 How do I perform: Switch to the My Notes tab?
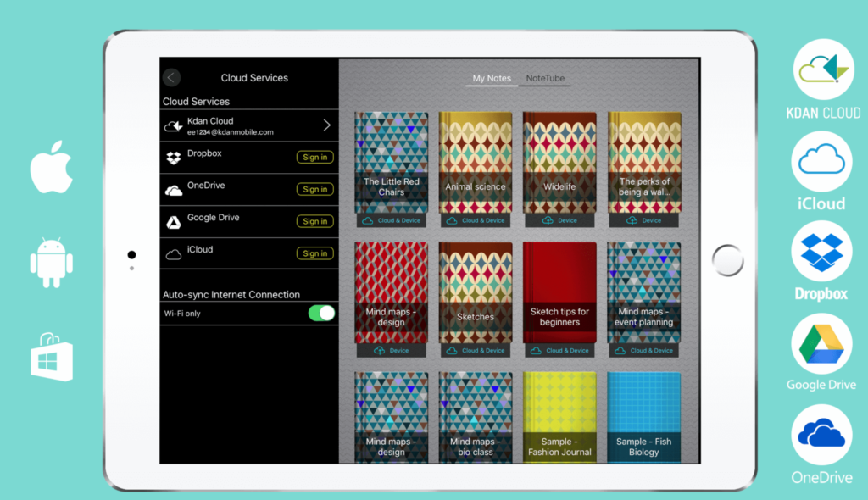(492, 78)
